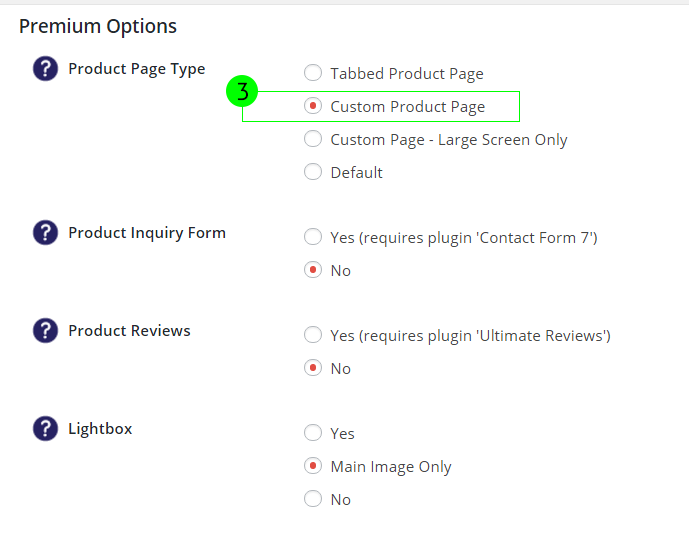Enable Product Inquiry Form with Contact Form 7
Screen dimensions: 689x536
pos(313,236)
